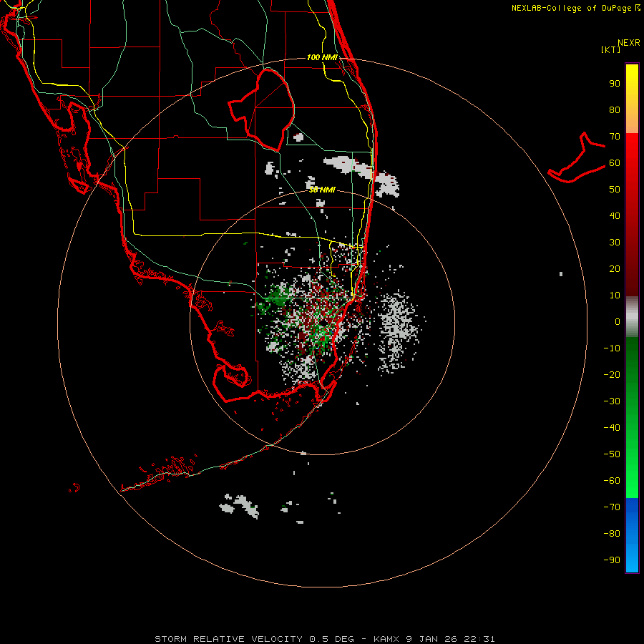Click the -90 value on the velocity scale
Viewport: 644px width, 644px height.
[x=612, y=560]
